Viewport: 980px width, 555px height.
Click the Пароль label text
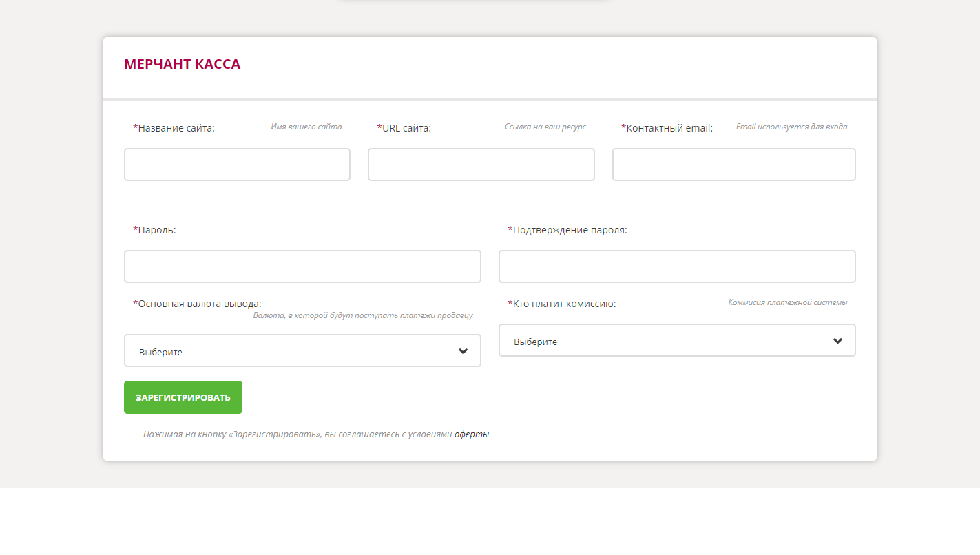pyautogui.click(x=157, y=230)
